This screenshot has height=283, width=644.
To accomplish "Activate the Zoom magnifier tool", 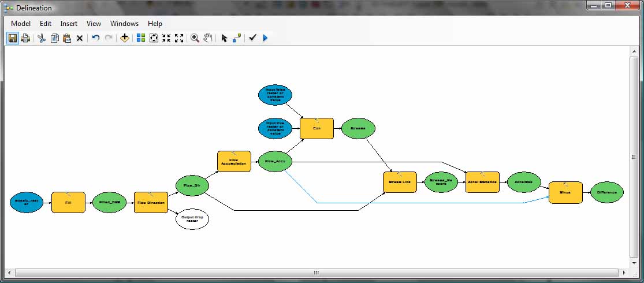I will click(x=195, y=38).
